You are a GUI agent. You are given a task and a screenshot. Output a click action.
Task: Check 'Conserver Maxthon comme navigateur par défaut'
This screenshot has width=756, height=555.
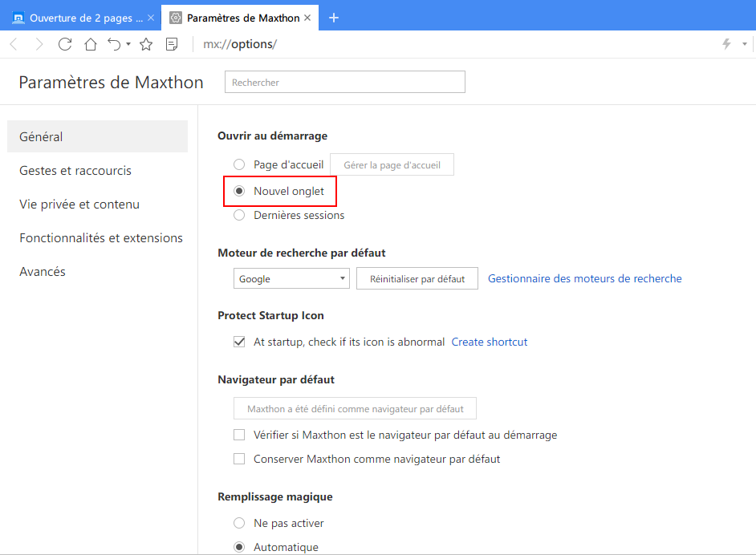tap(239, 459)
